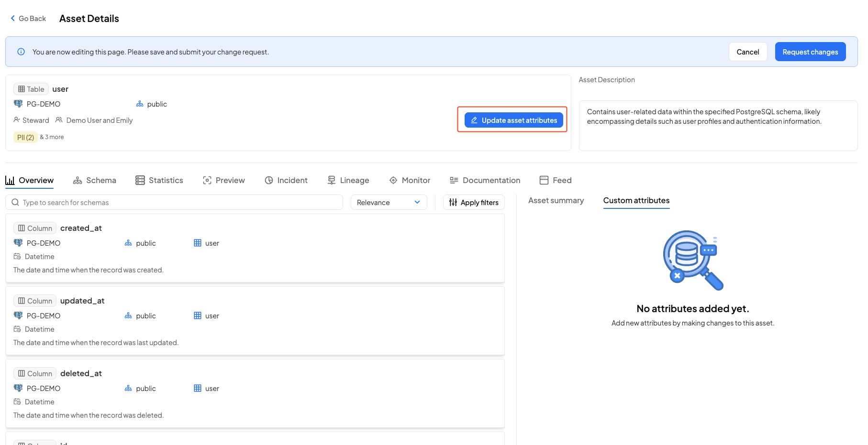Open the Lineage tab
The image size is (868, 445).
[x=348, y=180]
